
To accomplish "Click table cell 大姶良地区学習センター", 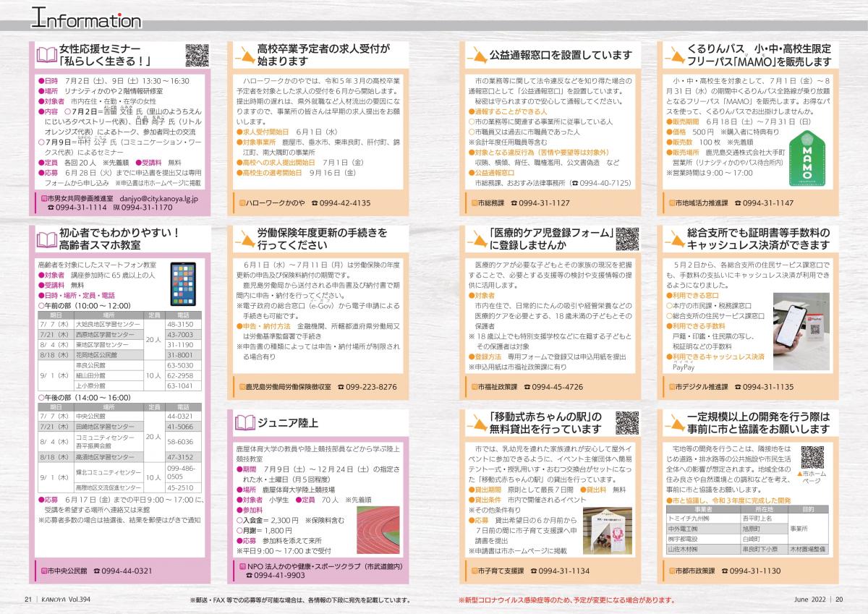I will [109, 325].
